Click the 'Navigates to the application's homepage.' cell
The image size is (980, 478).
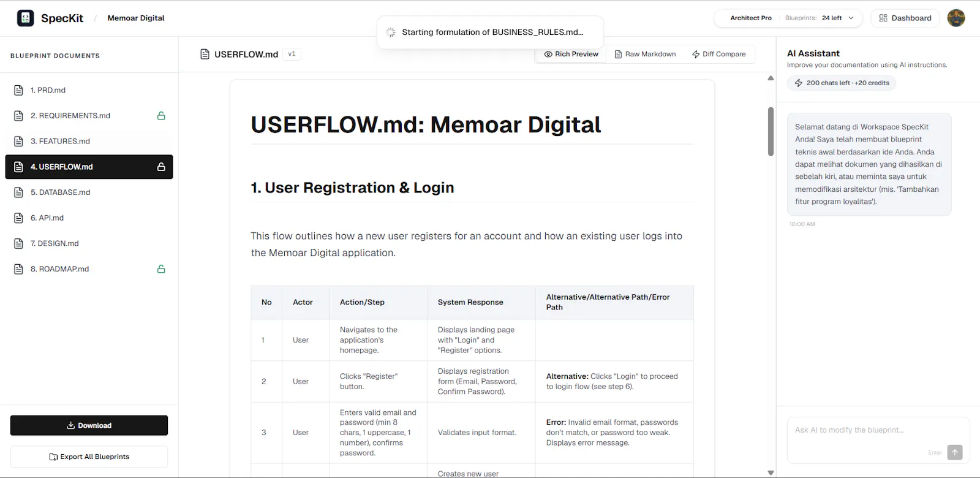(379, 340)
